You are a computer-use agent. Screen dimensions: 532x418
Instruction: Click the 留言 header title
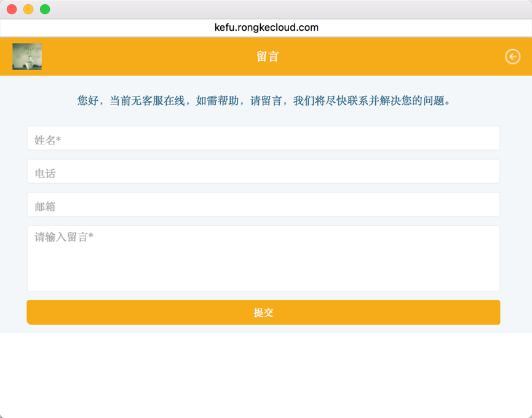pos(268,57)
